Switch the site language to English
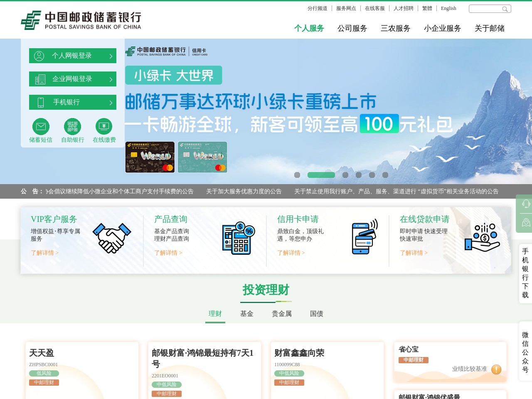 448,8
